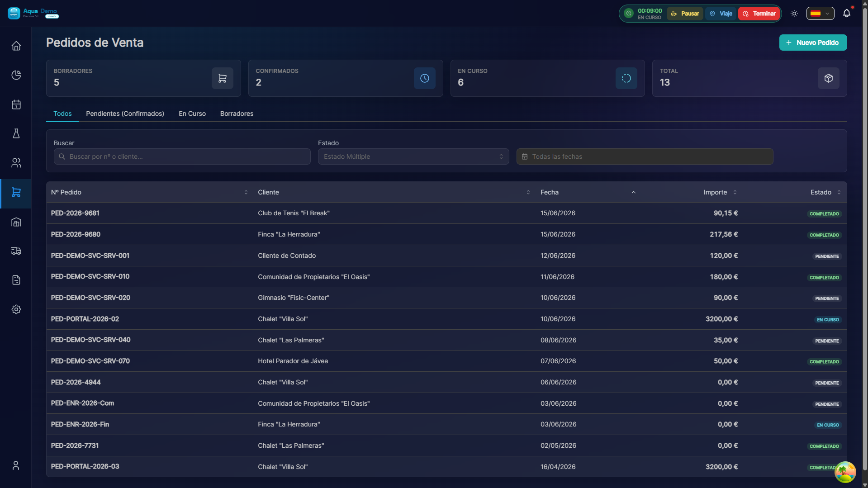Click the box icon in Total card
868x488 pixels.
pos(828,78)
